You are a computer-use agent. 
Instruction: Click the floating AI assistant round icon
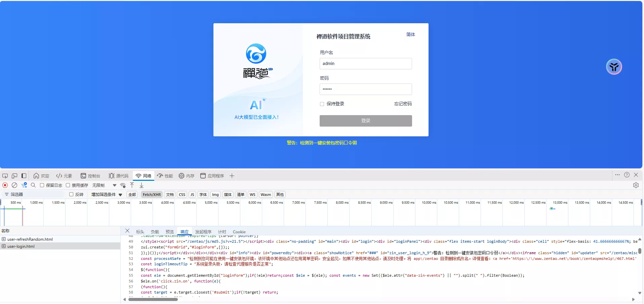click(614, 67)
